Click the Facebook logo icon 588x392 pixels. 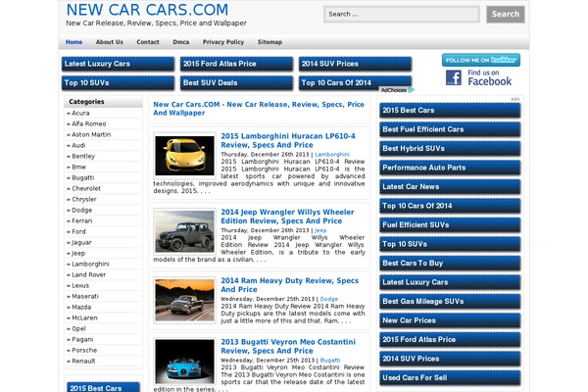[454, 77]
